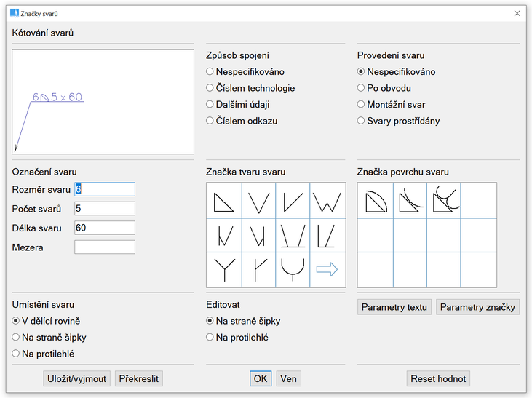Viewport: 532px width, 398px height.
Task: Click the empty 'Mezera' input field
Action: point(105,247)
